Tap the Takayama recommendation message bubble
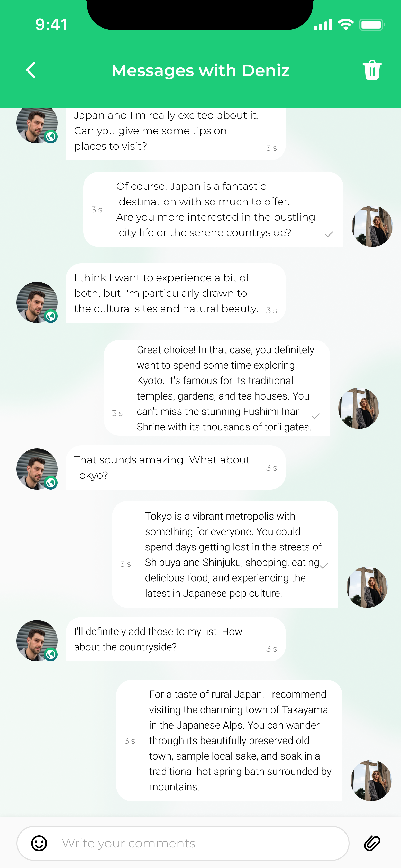The height and width of the screenshot is (868, 401). (229, 740)
